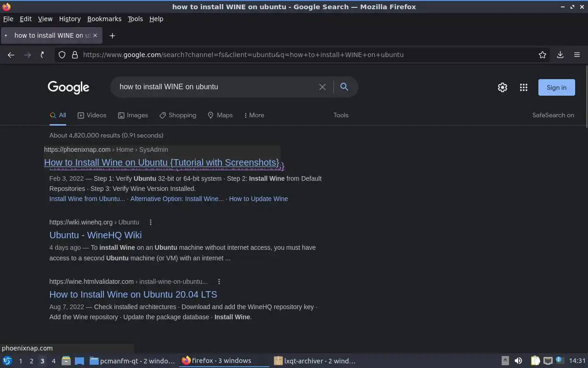
Task: Go back to the previous page
Action: (11, 55)
